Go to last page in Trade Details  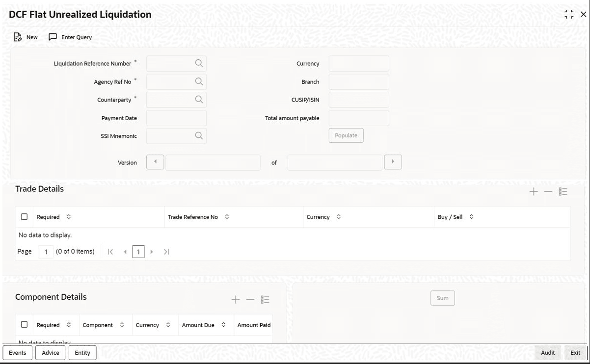(166, 252)
